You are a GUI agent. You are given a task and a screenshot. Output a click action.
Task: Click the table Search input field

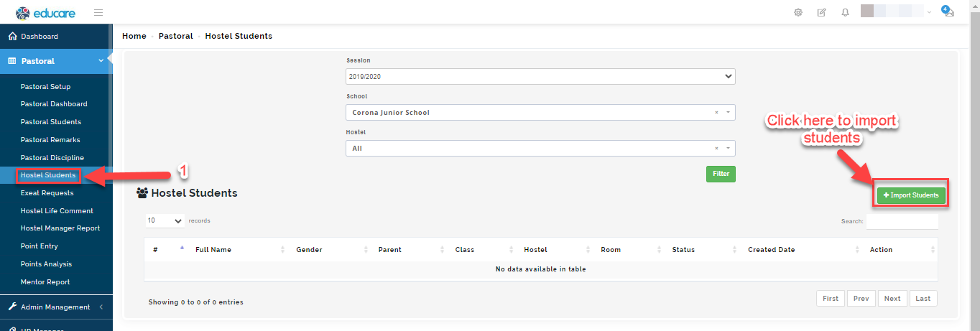click(x=902, y=221)
